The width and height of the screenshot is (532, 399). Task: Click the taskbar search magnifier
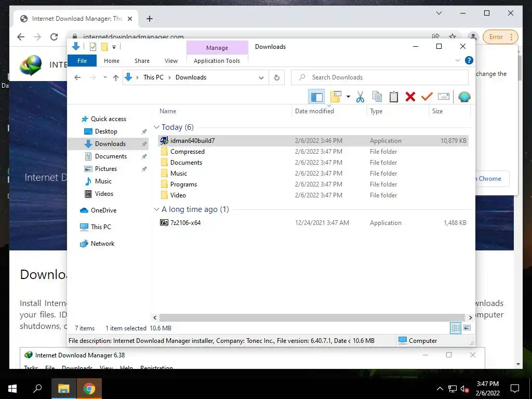point(37,389)
